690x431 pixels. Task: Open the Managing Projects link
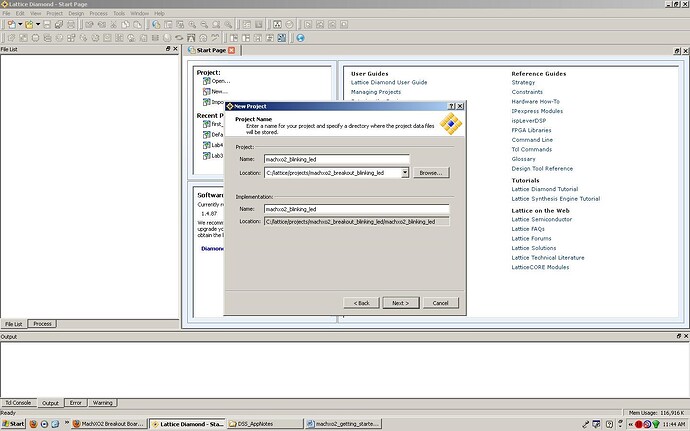376,92
